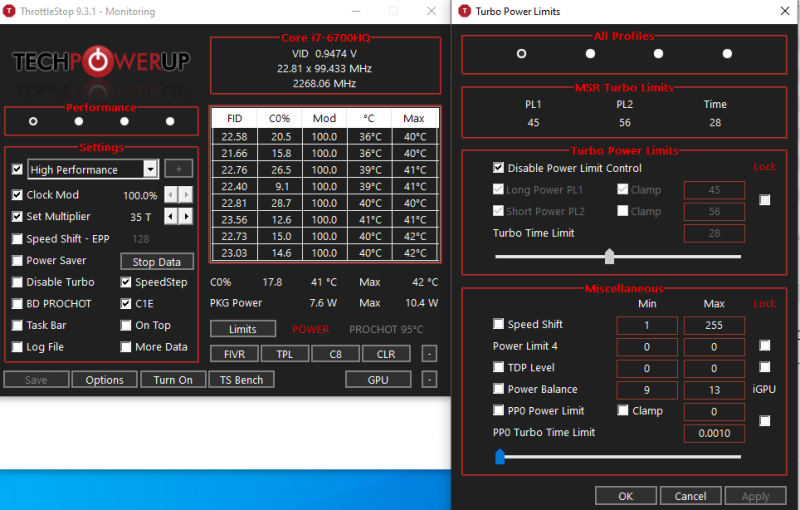The width and height of the screenshot is (800, 510).
Task: Click the minus button next to GPU
Action: point(430,379)
